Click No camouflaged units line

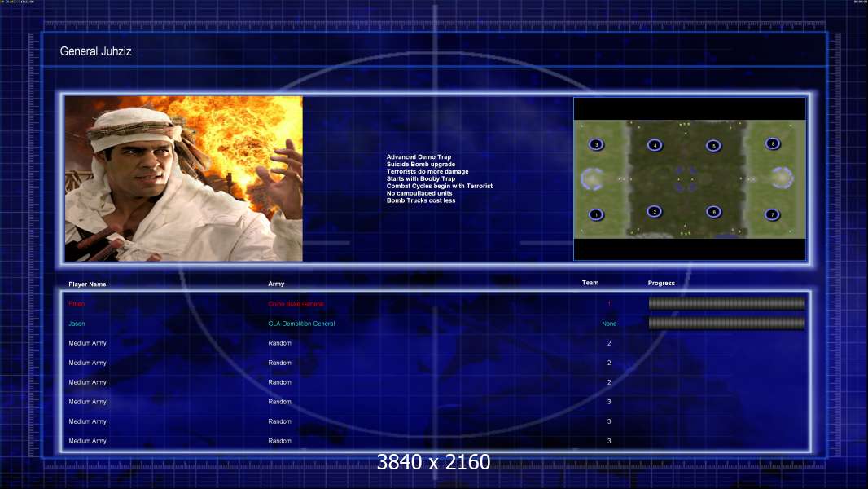pos(419,193)
